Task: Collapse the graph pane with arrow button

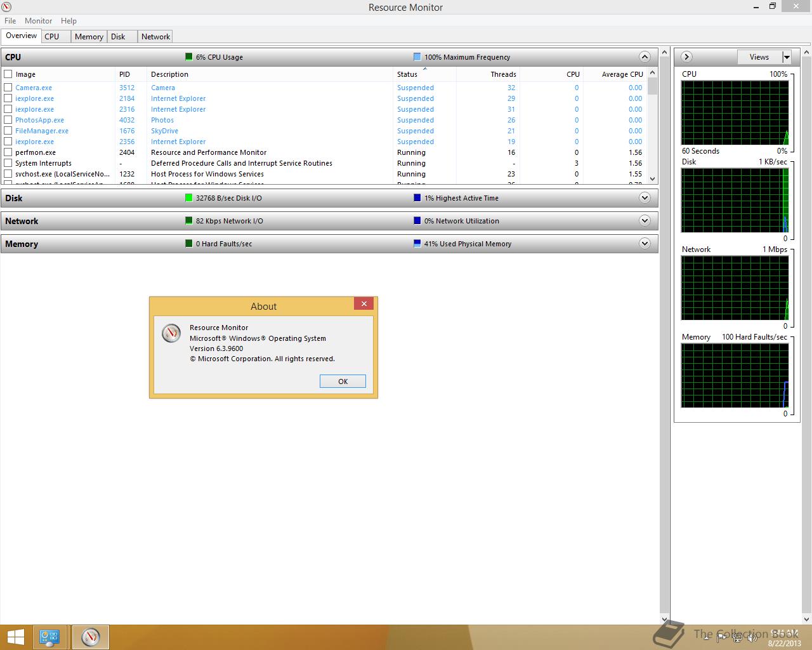Action: [686, 57]
